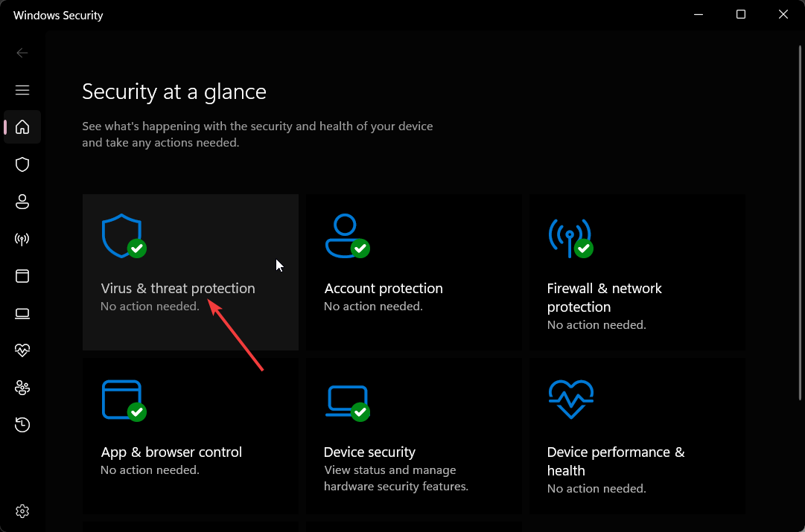Viewport: 805px width, 532px height.
Task: Open Family options sidebar icon
Action: [x=22, y=388]
